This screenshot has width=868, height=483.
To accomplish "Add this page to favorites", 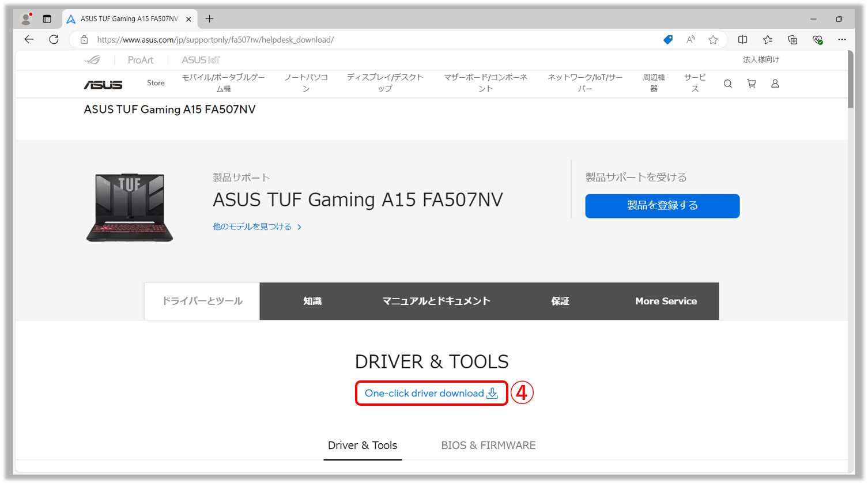I will tap(713, 40).
